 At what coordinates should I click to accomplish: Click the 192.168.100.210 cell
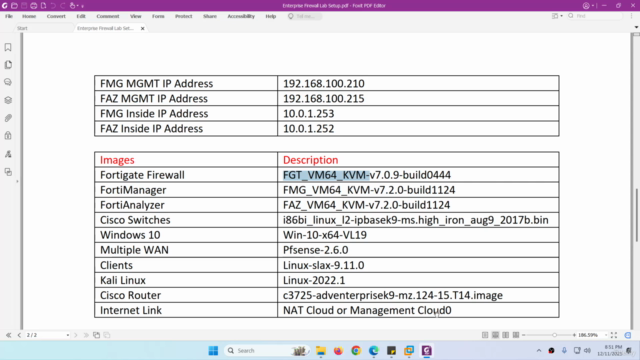tap(418, 83)
